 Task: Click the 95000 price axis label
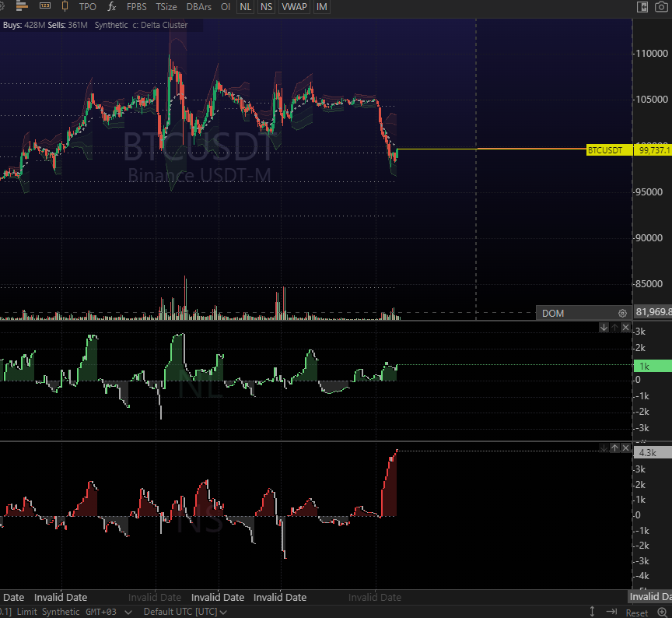(649, 192)
